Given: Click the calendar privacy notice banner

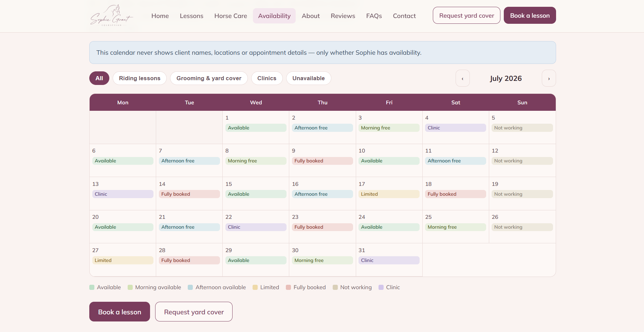Looking at the screenshot, I should 323,53.
